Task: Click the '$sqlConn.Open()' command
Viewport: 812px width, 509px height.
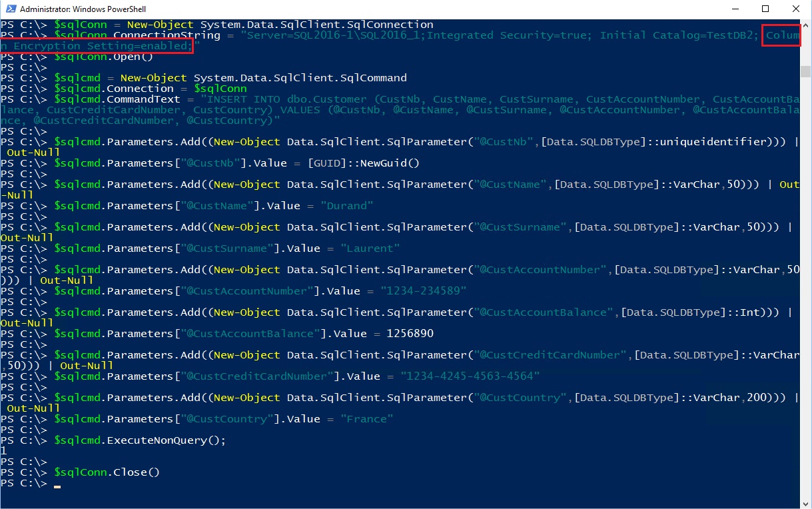Action: (104, 57)
